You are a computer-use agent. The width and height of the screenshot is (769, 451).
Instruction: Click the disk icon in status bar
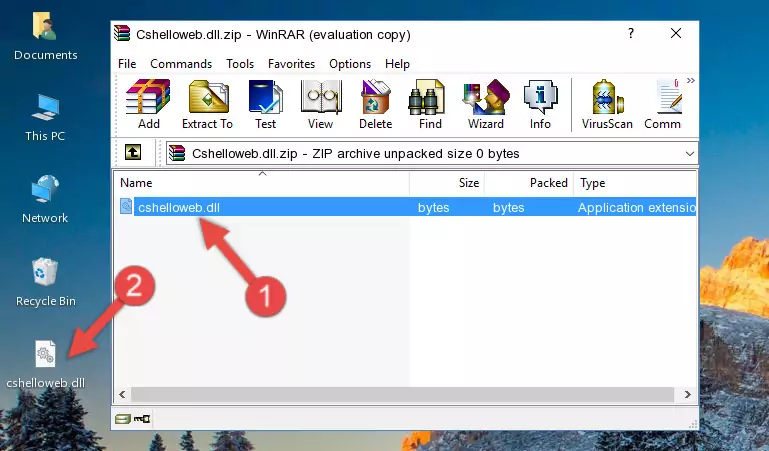(123, 419)
